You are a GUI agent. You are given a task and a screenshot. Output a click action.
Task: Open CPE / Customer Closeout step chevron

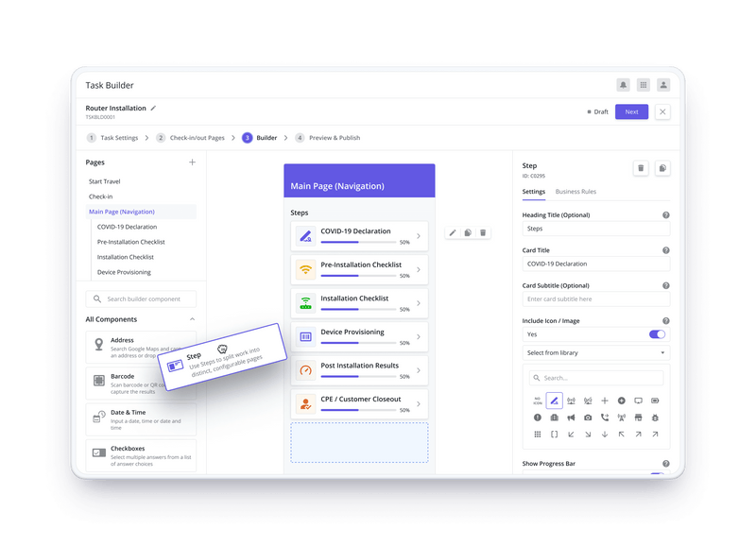click(419, 404)
